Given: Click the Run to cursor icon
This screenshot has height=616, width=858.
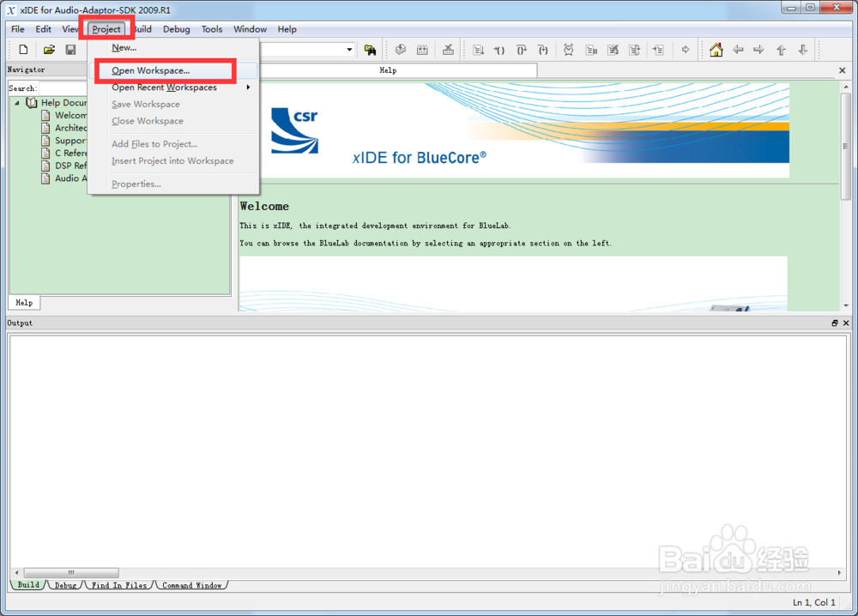Looking at the screenshot, I should [x=658, y=50].
